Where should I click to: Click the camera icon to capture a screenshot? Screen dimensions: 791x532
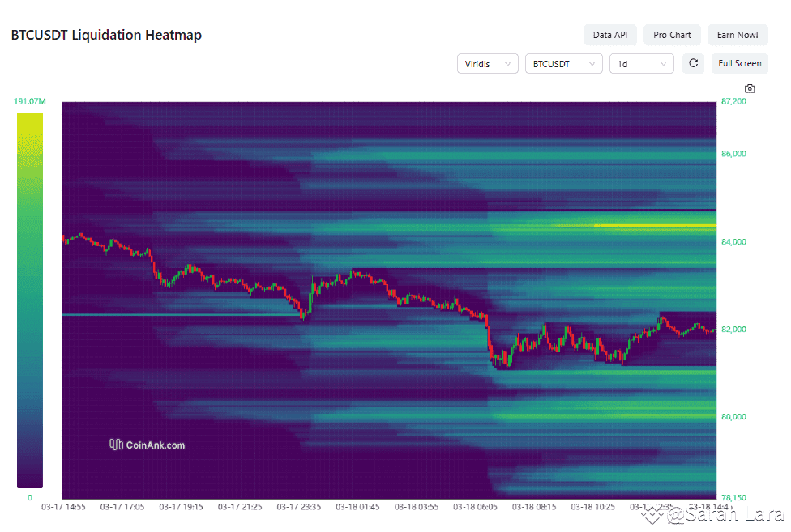click(x=749, y=87)
